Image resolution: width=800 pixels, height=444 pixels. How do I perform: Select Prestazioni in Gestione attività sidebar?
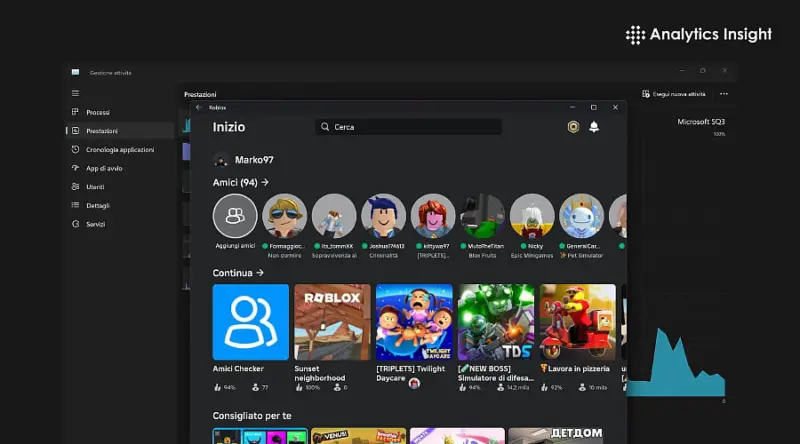point(120,131)
